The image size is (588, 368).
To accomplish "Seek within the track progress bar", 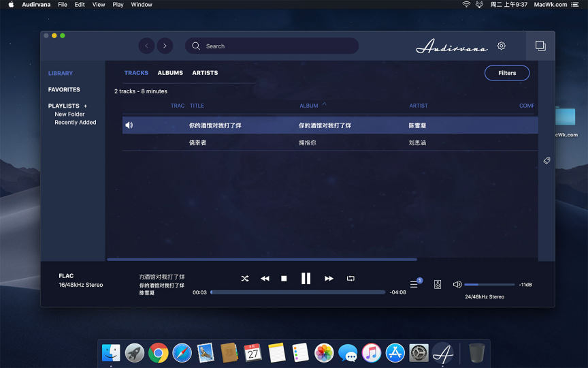I will [298, 292].
